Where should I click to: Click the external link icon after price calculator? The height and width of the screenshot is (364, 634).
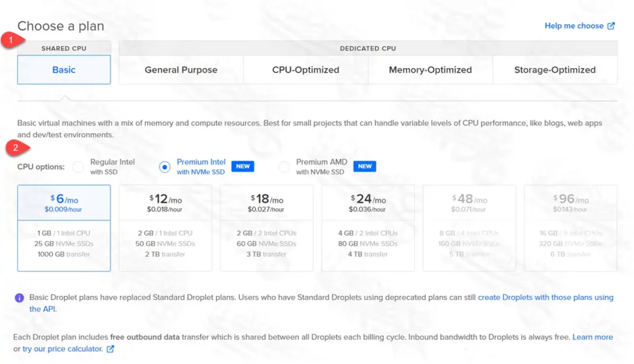[x=110, y=349]
